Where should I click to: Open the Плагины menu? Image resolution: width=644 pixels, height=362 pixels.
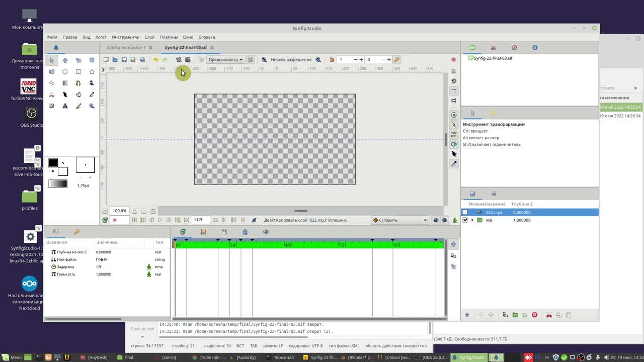point(169,37)
